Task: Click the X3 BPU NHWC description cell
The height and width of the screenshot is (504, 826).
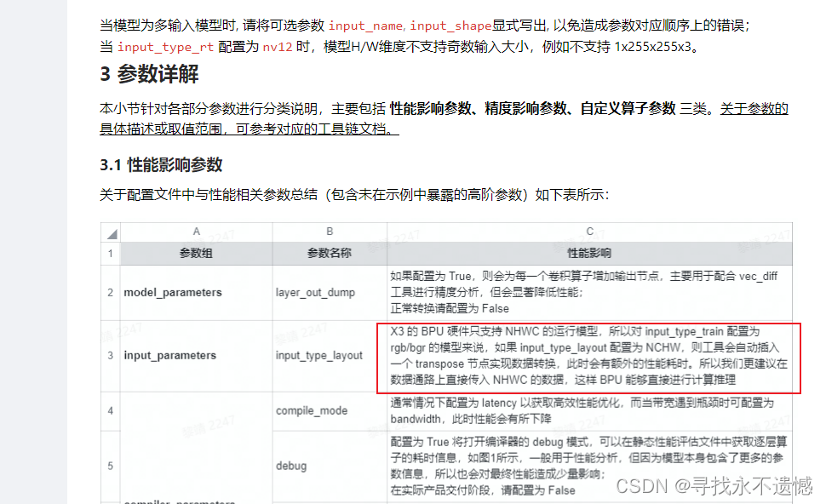Action: (x=589, y=356)
